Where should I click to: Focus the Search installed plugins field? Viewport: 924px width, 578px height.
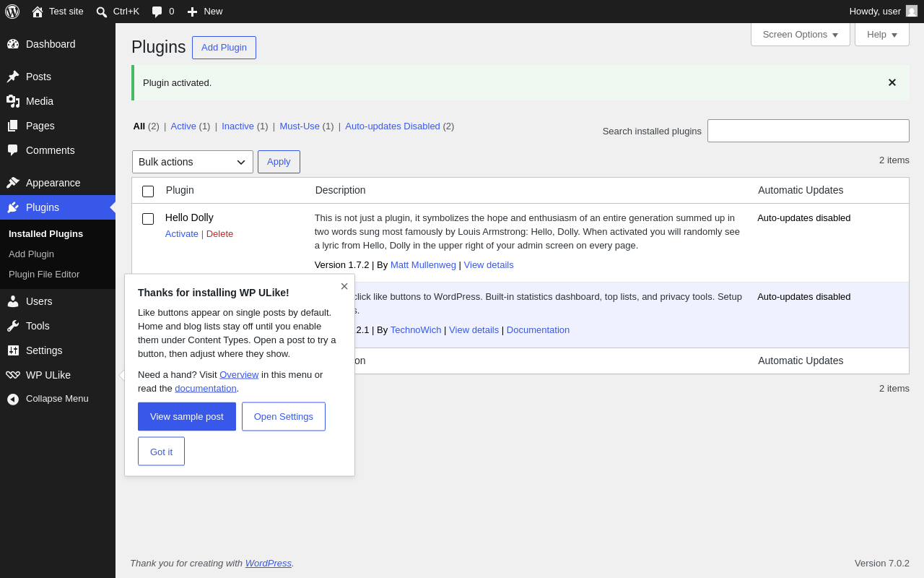click(x=808, y=131)
